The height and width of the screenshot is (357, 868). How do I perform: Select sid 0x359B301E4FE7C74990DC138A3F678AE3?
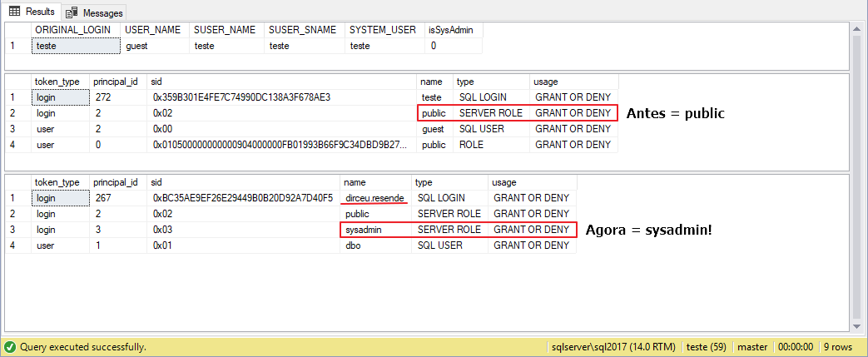pos(282,97)
